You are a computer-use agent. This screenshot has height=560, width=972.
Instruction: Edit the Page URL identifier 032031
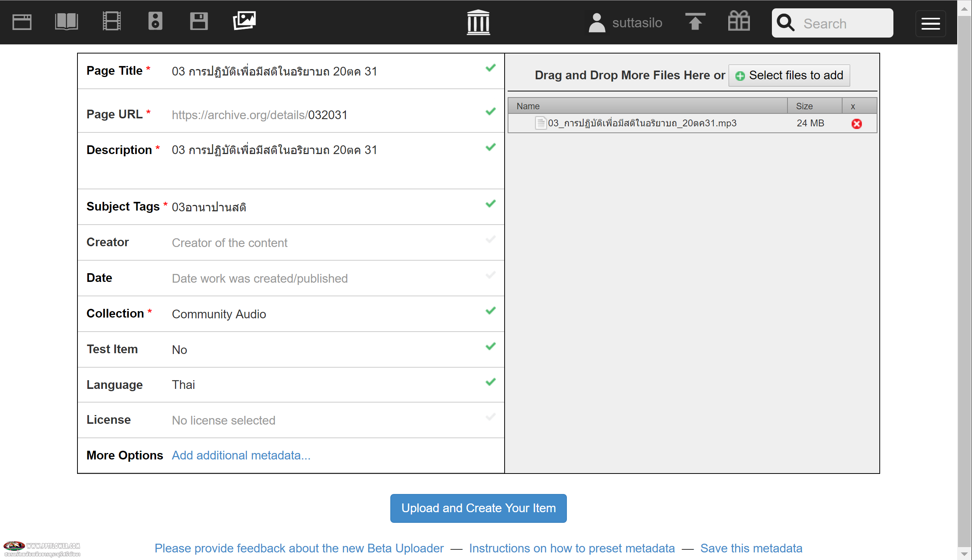click(x=328, y=115)
